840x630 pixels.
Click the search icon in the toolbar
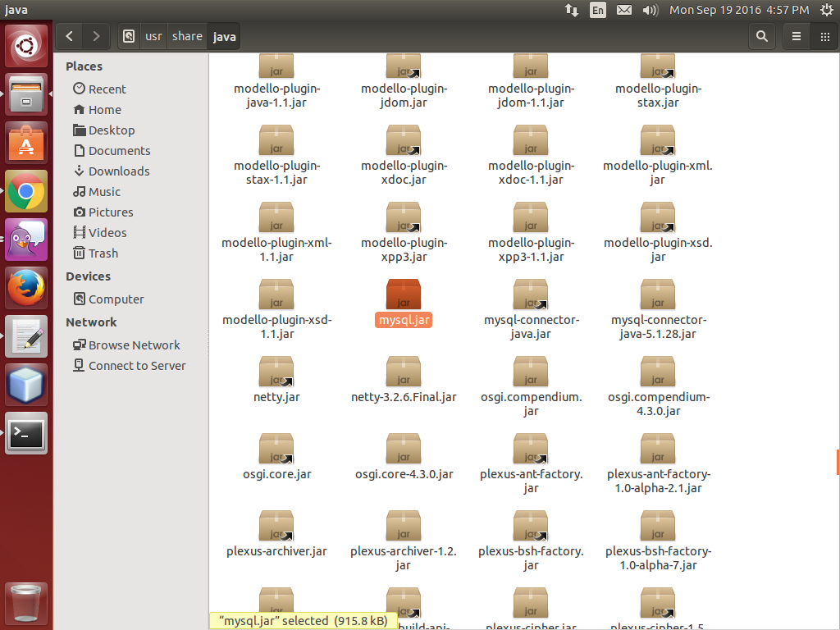(761, 36)
